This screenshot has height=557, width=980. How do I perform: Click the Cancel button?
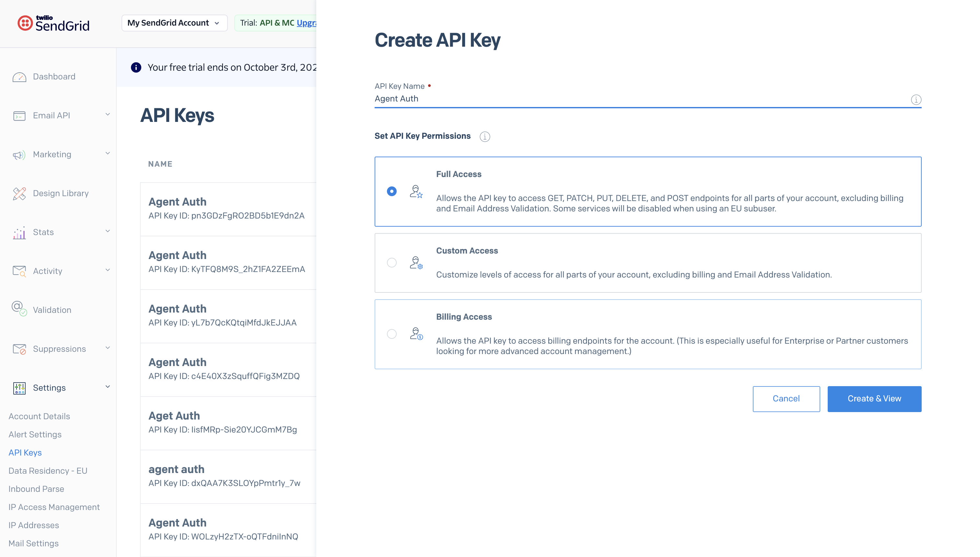point(786,399)
